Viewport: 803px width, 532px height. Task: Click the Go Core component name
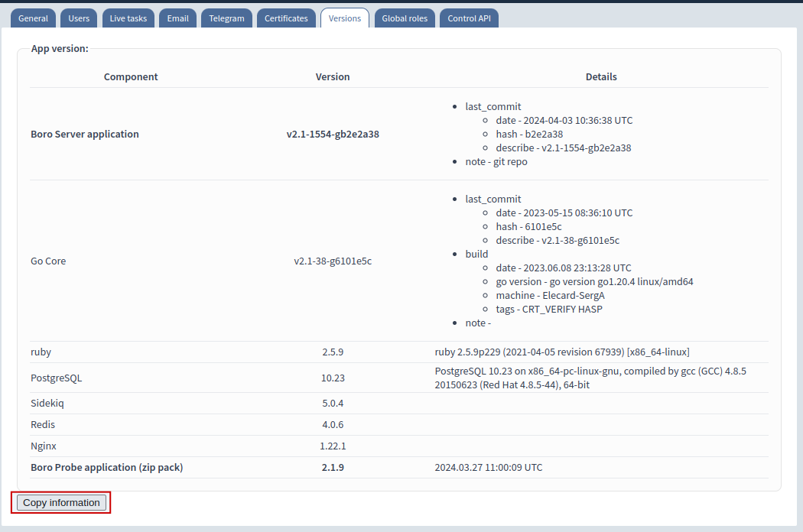[x=48, y=261]
